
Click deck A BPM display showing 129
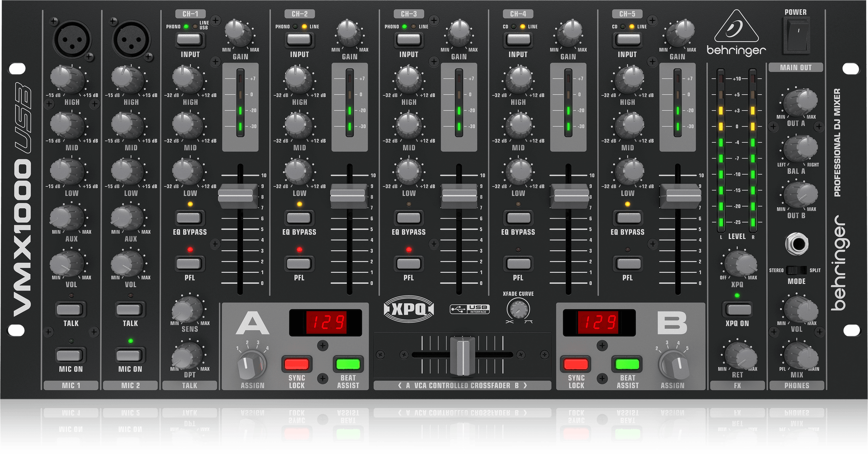325,323
